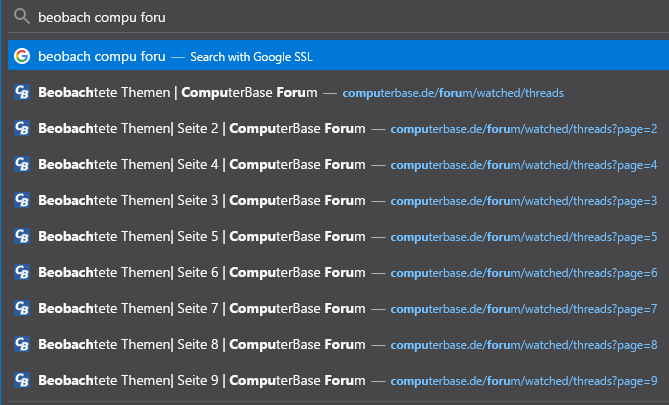
Task: Click the URL ending in threads?page=8
Action: point(524,345)
